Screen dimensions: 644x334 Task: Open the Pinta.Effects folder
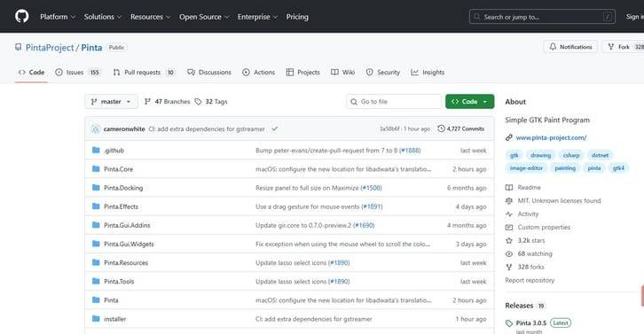tap(121, 206)
